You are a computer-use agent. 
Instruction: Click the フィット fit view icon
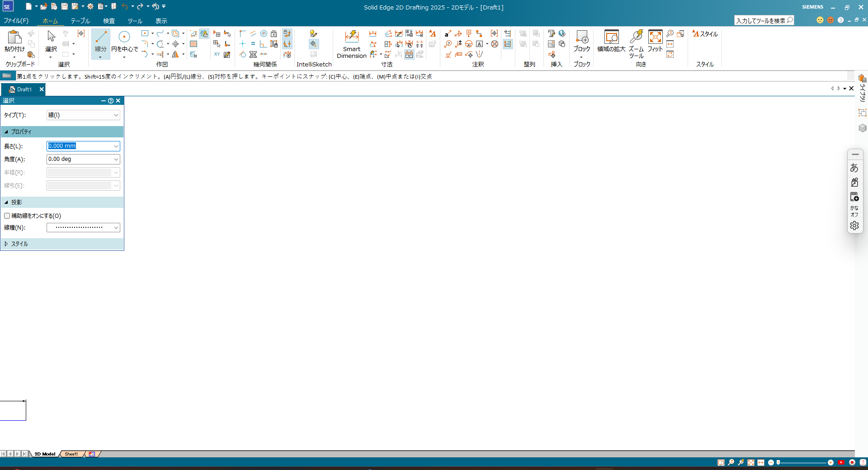coord(655,41)
